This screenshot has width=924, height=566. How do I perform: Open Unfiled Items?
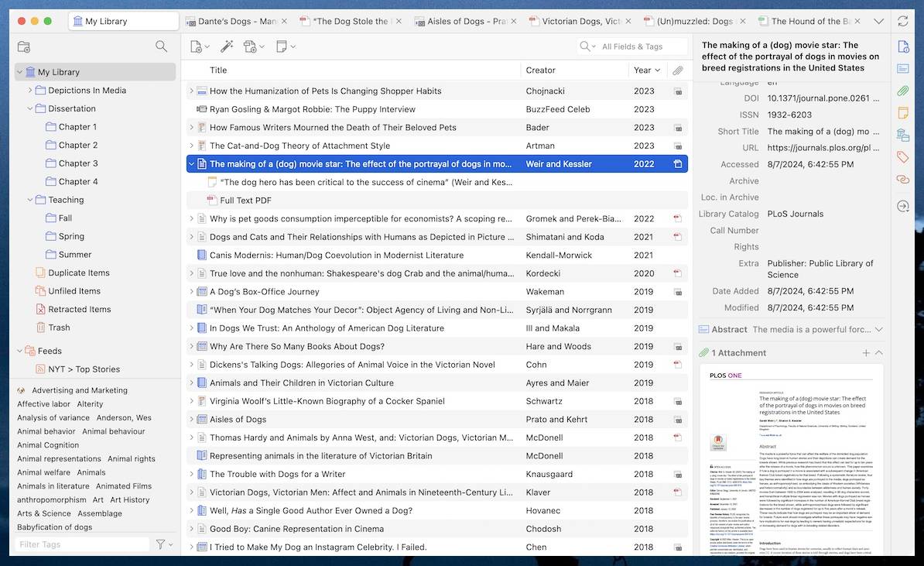tap(74, 291)
